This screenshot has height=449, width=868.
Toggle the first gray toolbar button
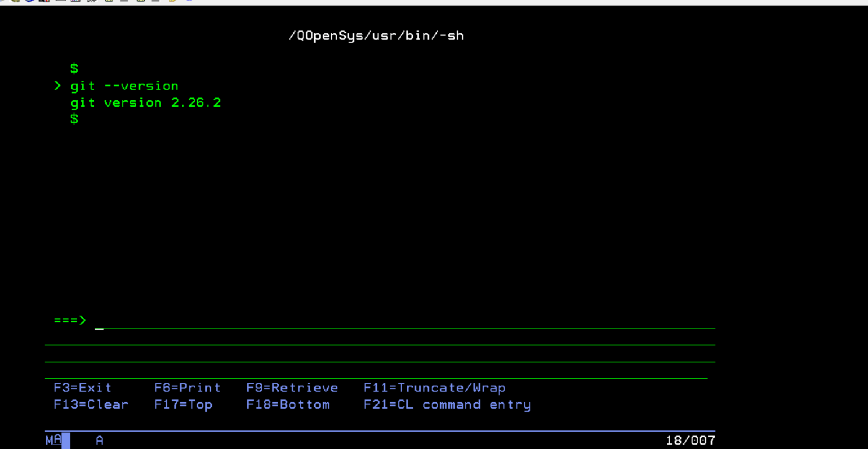coord(124,3)
